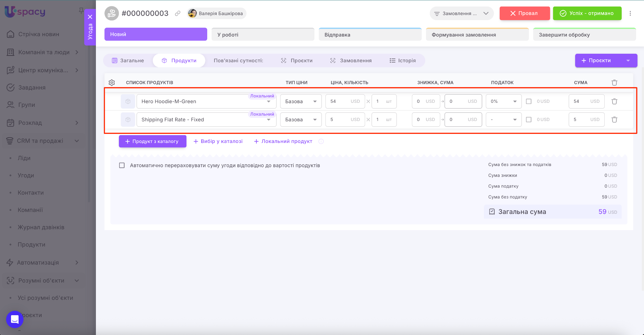The image size is (644, 335).
Task: Open the three-dot more options menu
Action: (630, 14)
